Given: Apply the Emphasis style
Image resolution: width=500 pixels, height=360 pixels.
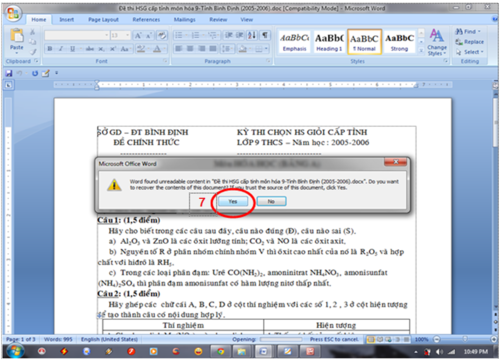Looking at the screenshot, I should coord(294,42).
